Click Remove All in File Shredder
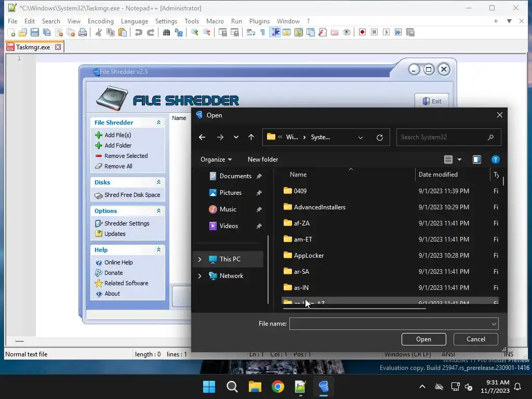The width and height of the screenshot is (532, 399). [118, 166]
